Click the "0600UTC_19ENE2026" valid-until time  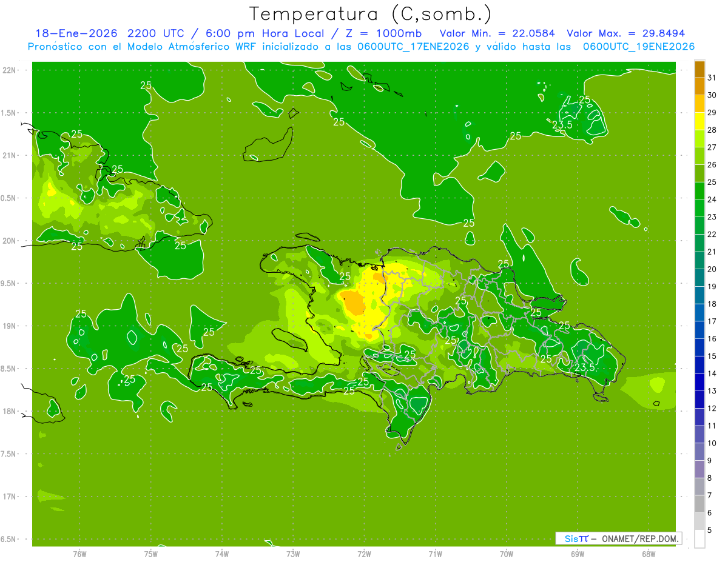pyautogui.click(x=639, y=47)
